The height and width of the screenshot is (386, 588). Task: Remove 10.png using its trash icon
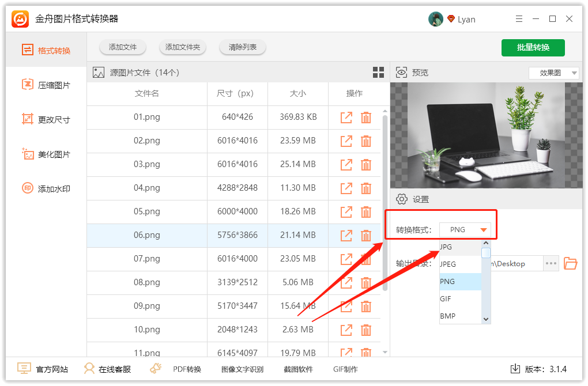click(366, 330)
